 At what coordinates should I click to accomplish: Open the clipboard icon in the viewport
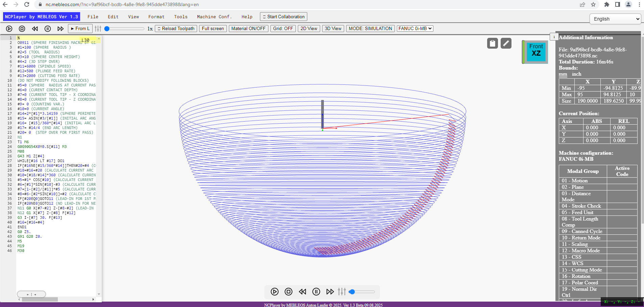pos(493,43)
